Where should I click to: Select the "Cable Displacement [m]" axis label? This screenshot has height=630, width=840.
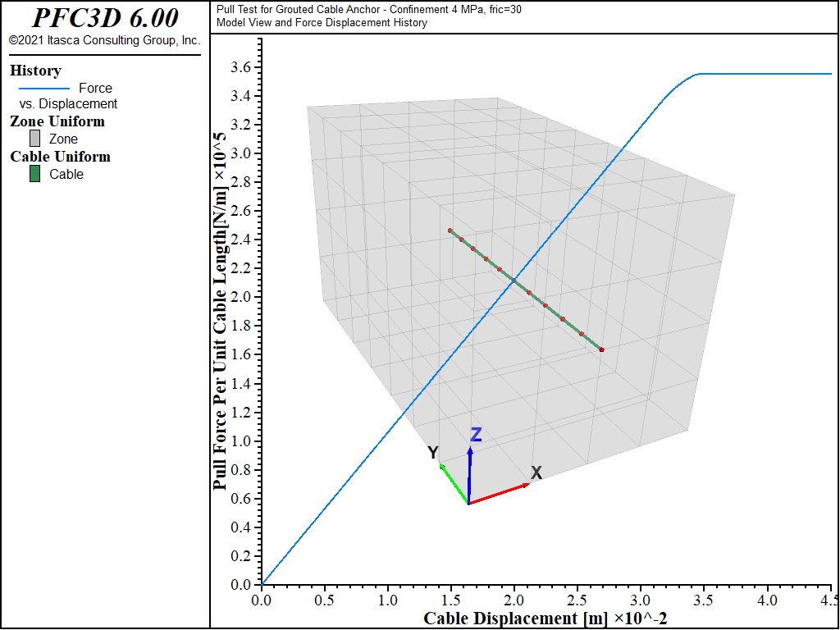tap(546, 619)
